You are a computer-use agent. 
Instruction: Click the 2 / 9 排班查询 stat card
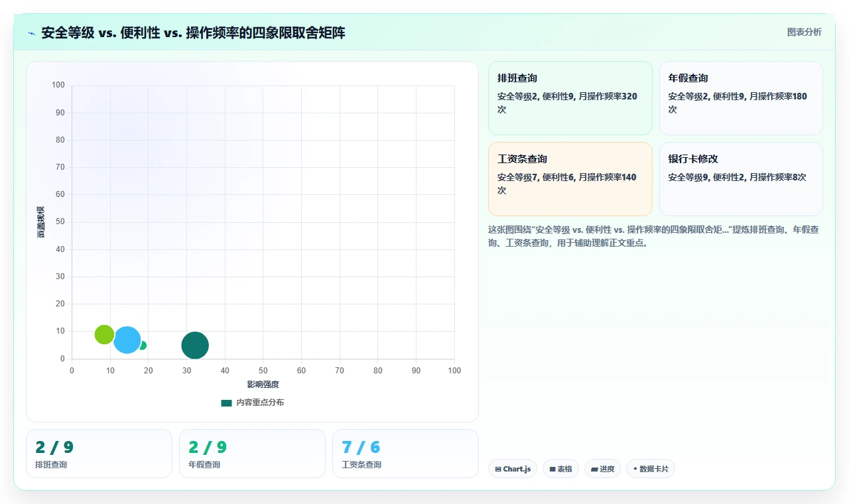pyautogui.click(x=99, y=454)
